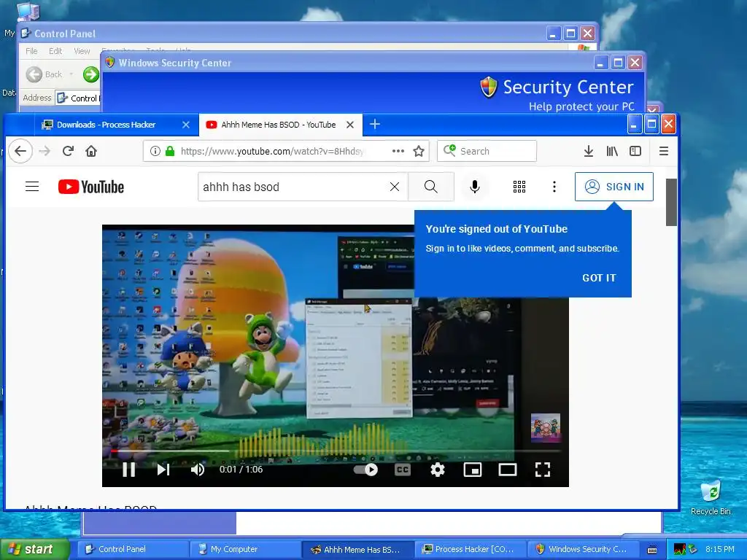Open the Firefox library icon

click(x=612, y=151)
